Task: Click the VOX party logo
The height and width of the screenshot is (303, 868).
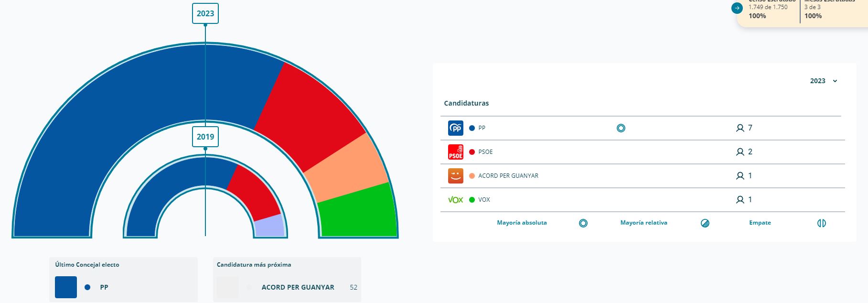Action: [x=455, y=200]
